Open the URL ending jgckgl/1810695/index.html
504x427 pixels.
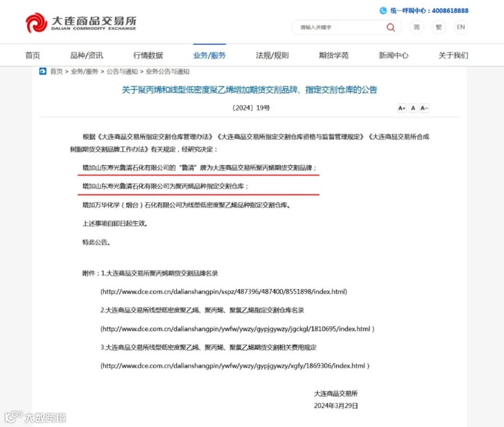237,329
